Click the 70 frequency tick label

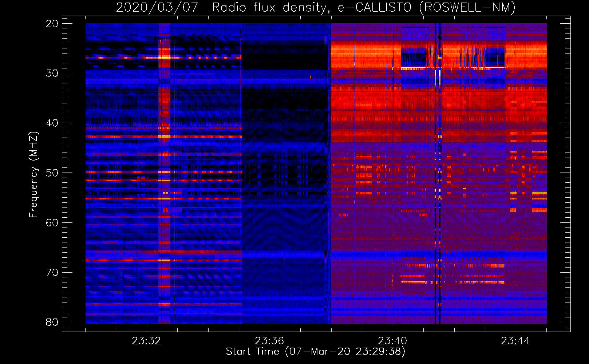pos(52,273)
